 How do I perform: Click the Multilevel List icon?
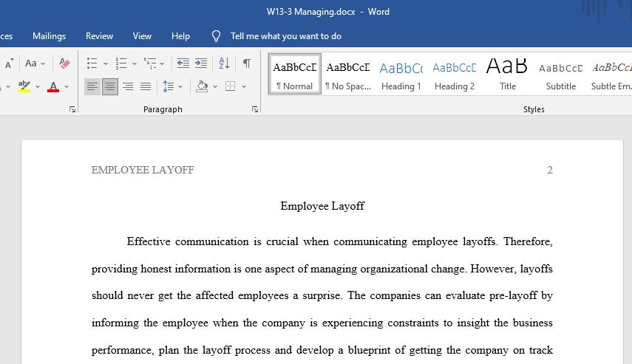(x=150, y=63)
